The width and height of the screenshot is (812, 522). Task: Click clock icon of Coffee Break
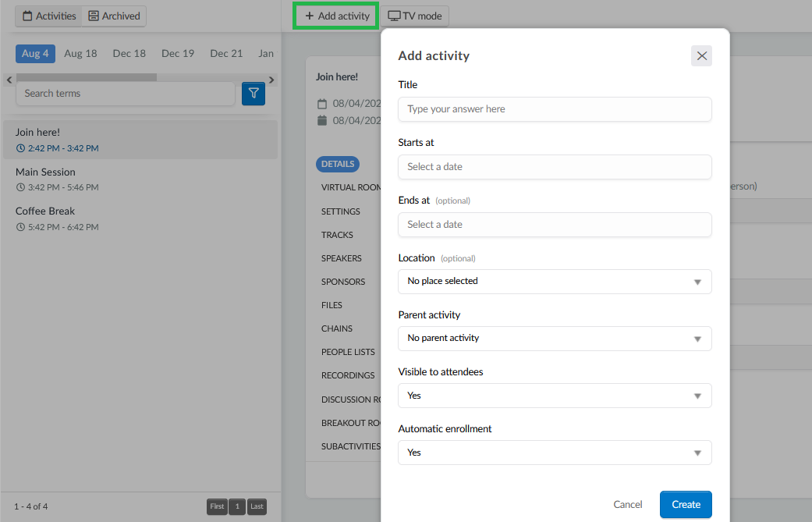(20, 227)
